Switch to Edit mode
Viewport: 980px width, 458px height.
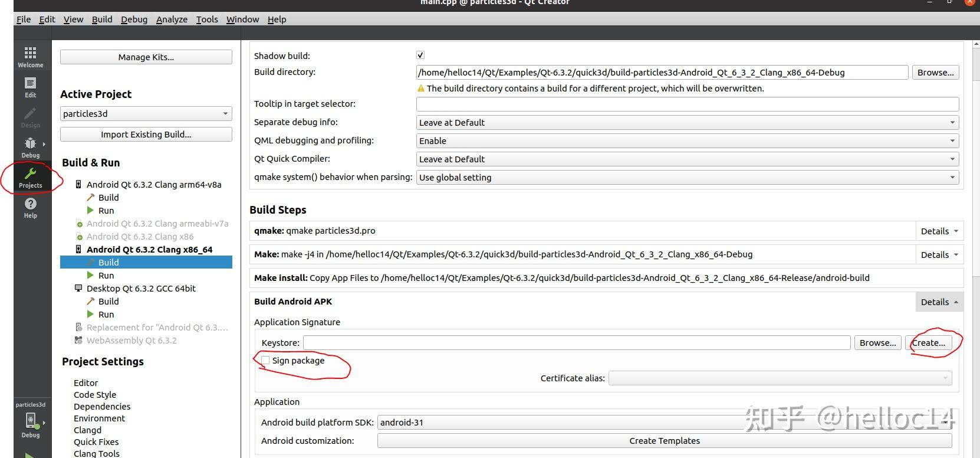point(30,87)
